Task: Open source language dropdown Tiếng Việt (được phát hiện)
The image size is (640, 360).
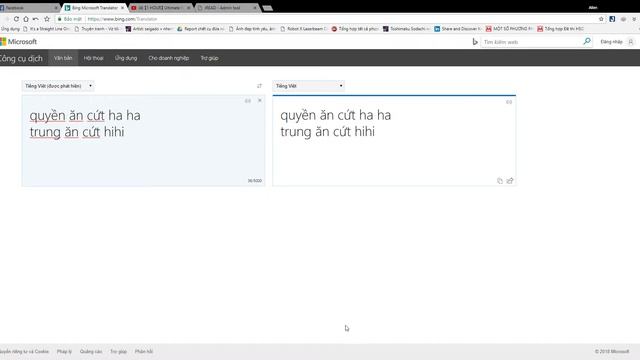Action: point(58,86)
